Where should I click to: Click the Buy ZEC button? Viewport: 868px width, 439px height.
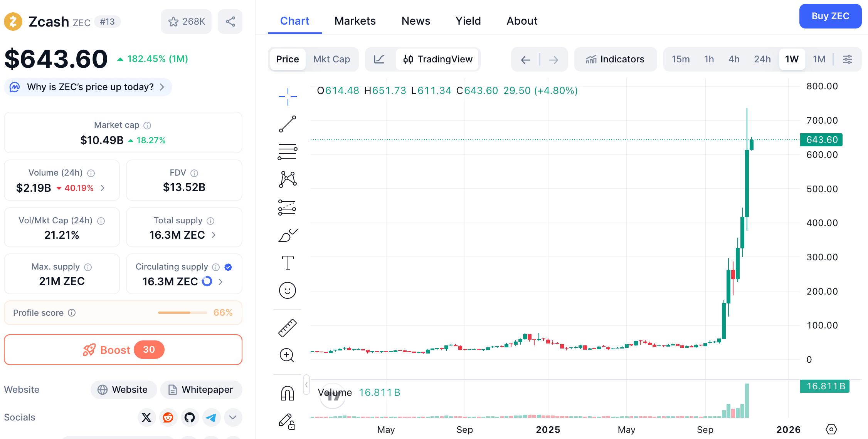pyautogui.click(x=830, y=16)
